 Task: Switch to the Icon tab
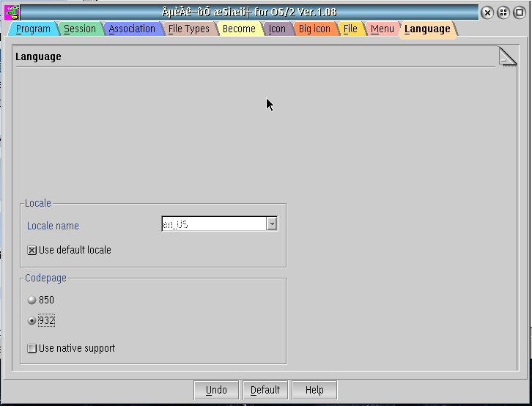coord(277,29)
